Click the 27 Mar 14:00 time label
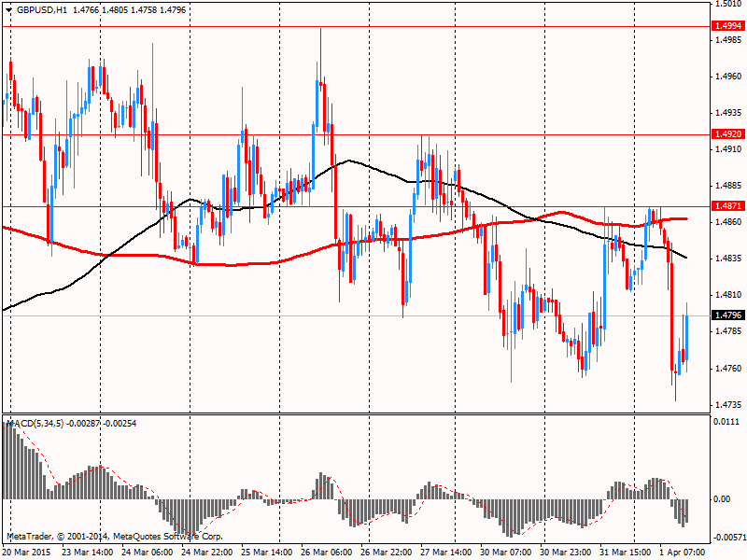The width and height of the screenshot is (747, 560). tap(446, 553)
